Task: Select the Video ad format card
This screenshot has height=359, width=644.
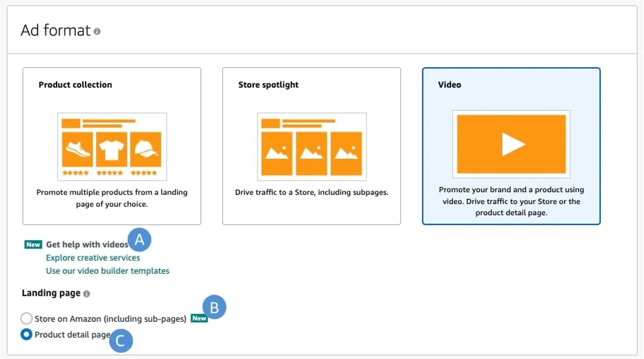Action: [x=511, y=145]
